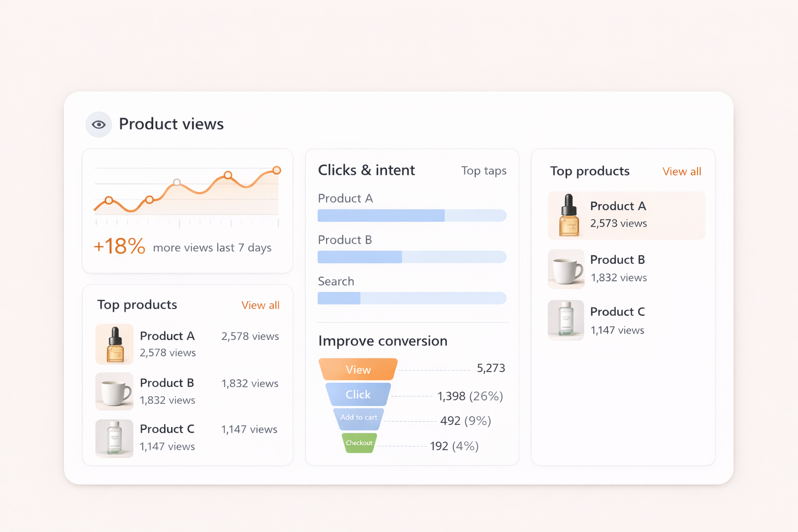Click Product C thumbnail in right Top products

tap(566, 320)
